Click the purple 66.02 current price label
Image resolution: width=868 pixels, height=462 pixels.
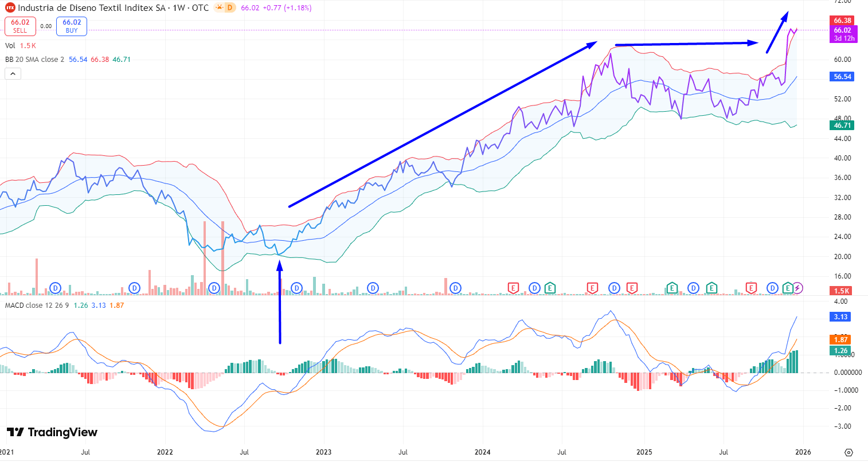click(842, 30)
